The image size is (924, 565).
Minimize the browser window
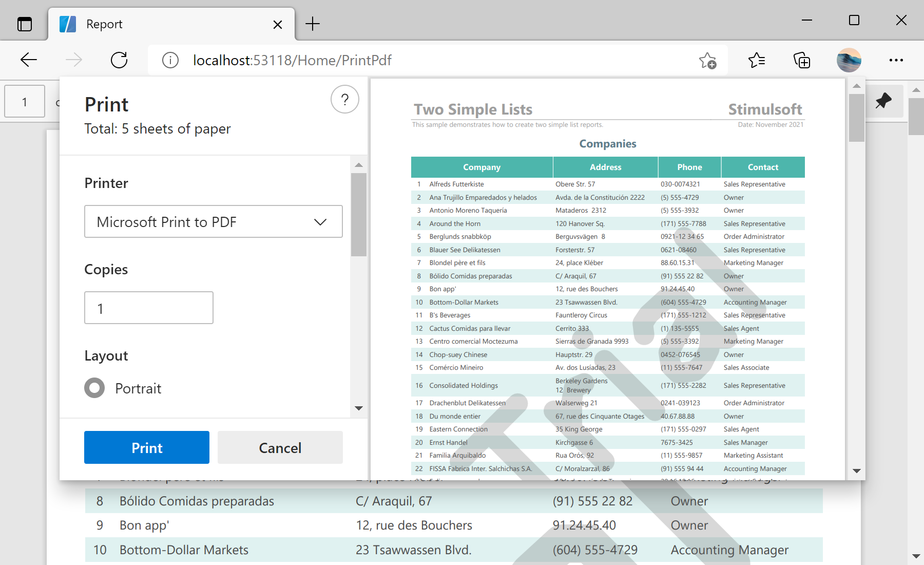pyautogui.click(x=807, y=21)
